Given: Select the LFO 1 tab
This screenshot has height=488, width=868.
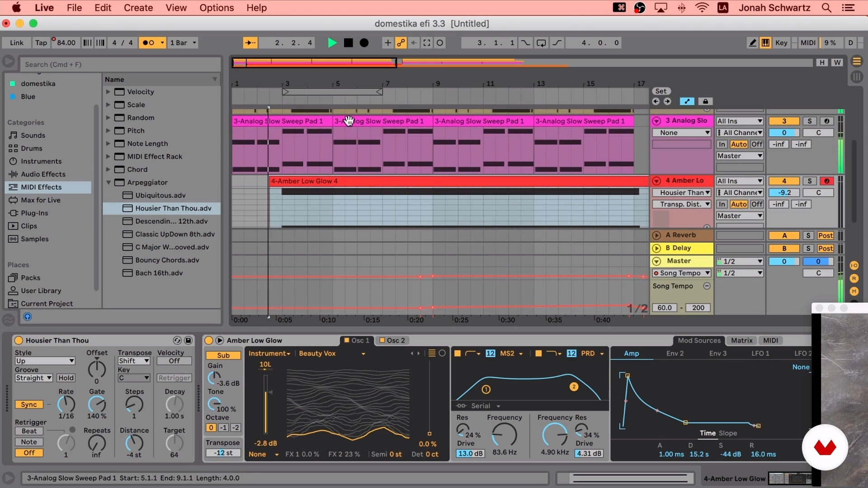Looking at the screenshot, I should point(760,353).
